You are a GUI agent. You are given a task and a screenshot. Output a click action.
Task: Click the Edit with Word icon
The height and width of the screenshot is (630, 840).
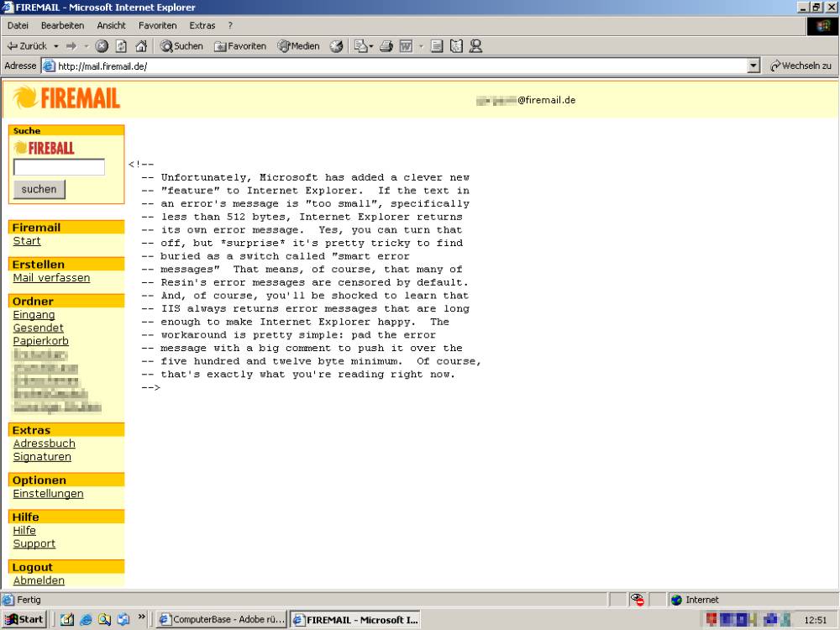point(406,46)
